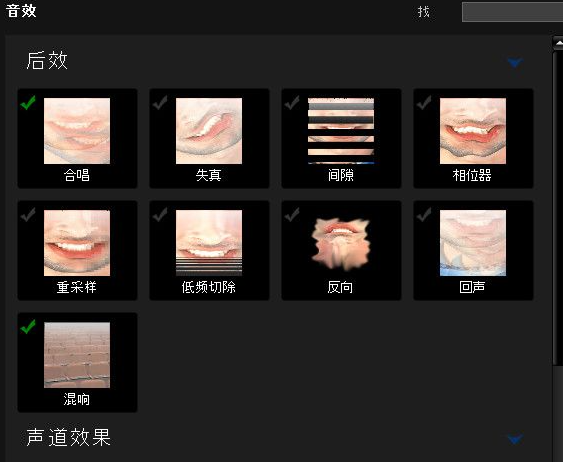Click the 相位器 label text
This screenshot has width=563, height=462.
coord(472,175)
